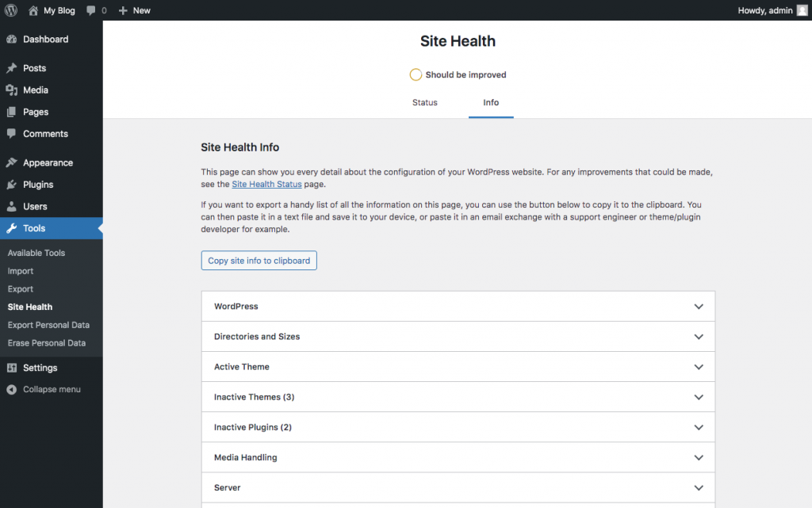Expand Directories and Sizes chevron

tap(699, 337)
